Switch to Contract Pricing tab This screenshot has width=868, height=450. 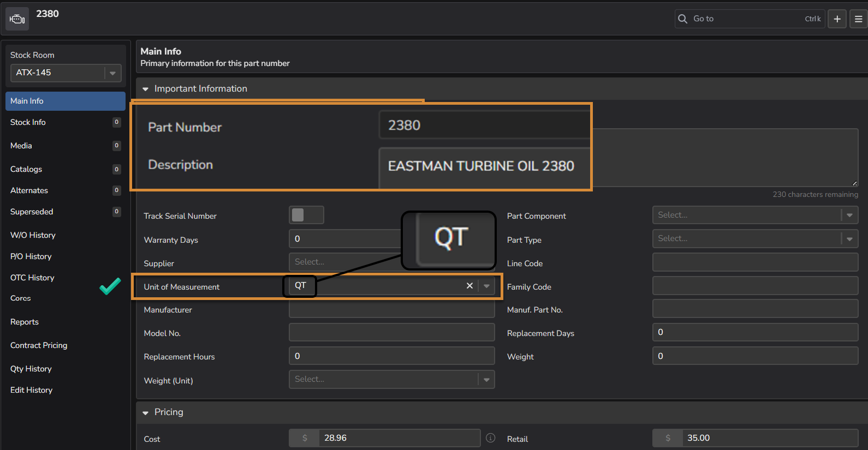coord(39,345)
